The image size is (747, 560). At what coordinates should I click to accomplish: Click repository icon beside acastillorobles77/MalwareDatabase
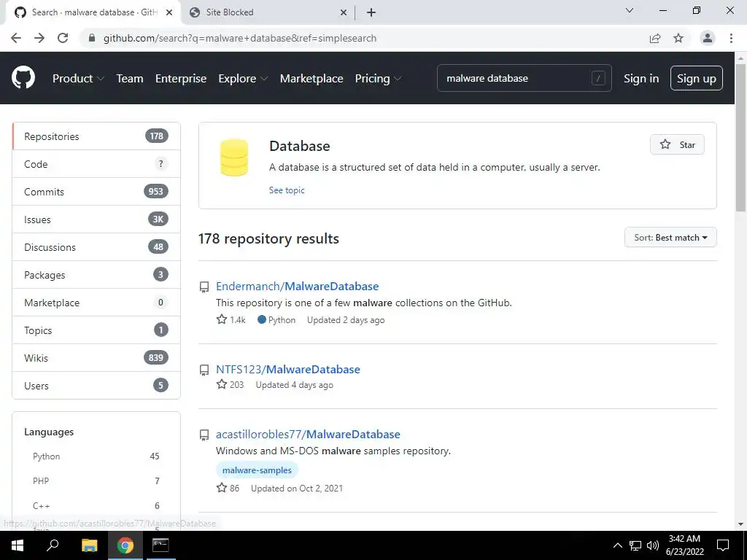204,435
